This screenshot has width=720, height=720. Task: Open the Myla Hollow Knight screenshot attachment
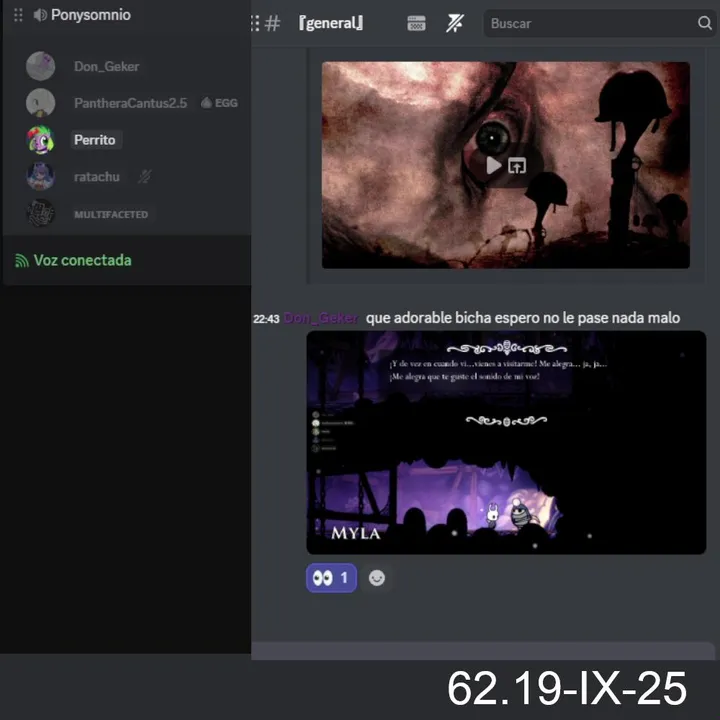pyautogui.click(x=506, y=443)
